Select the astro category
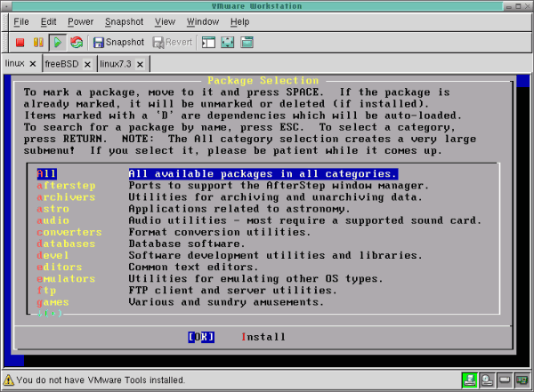Viewport: 534px width, 392px height. 53,209
